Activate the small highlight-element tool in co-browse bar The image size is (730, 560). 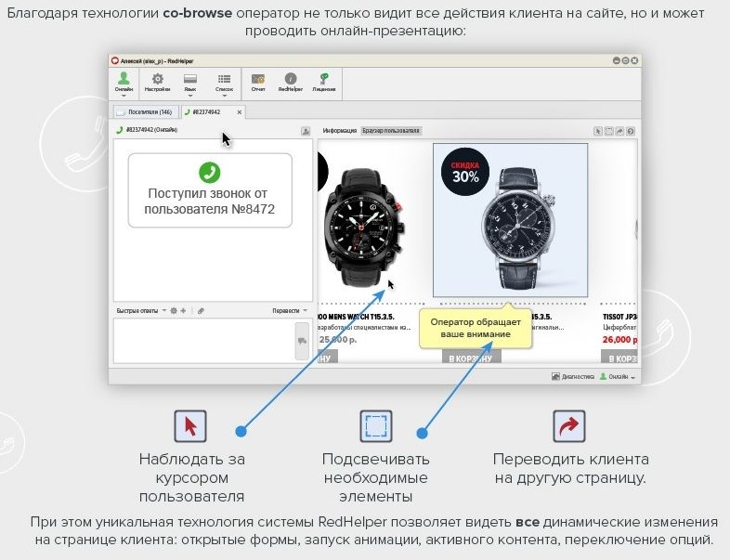[x=608, y=131]
